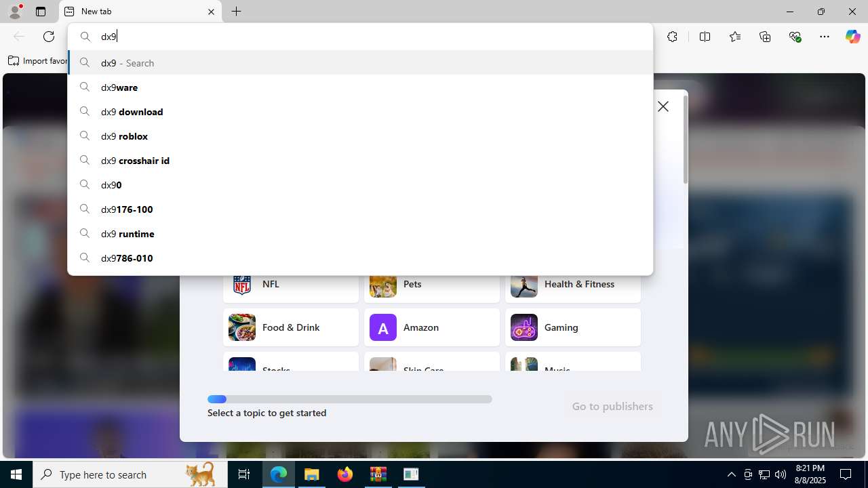Close the topic selection dialog
Screen dimensions: 868x488
click(663, 106)
